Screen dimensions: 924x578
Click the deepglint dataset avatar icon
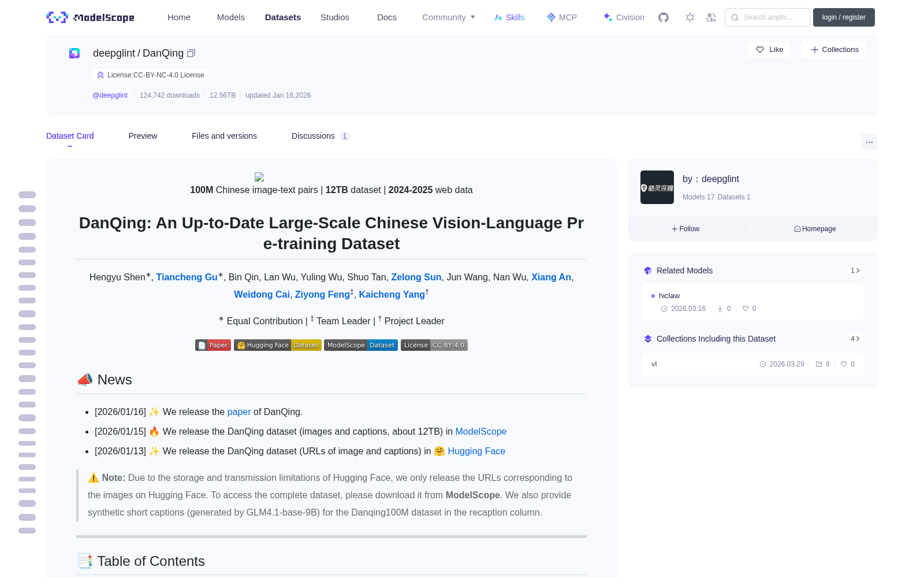(74, 53)
